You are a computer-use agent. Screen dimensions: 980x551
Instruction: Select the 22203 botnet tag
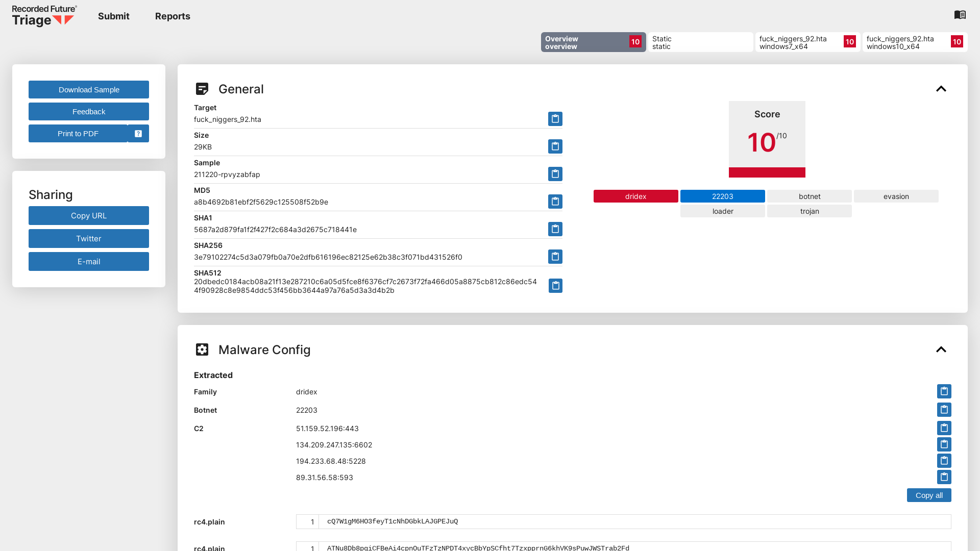723,196
